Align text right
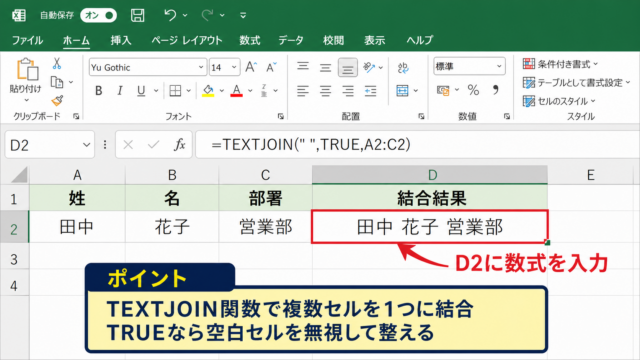Image resolution: width=640 pixels, height=360 pixels. [348, 91]
